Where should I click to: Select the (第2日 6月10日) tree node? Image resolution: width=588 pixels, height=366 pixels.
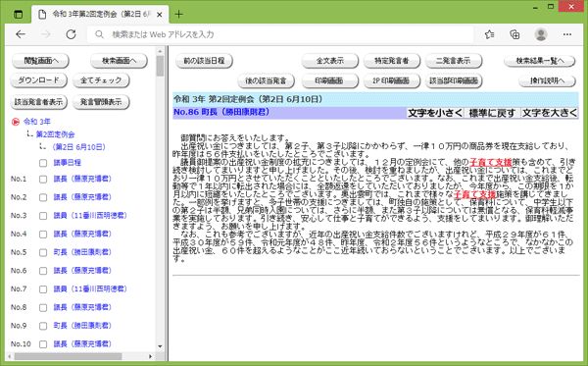click(x=78, y=147)
